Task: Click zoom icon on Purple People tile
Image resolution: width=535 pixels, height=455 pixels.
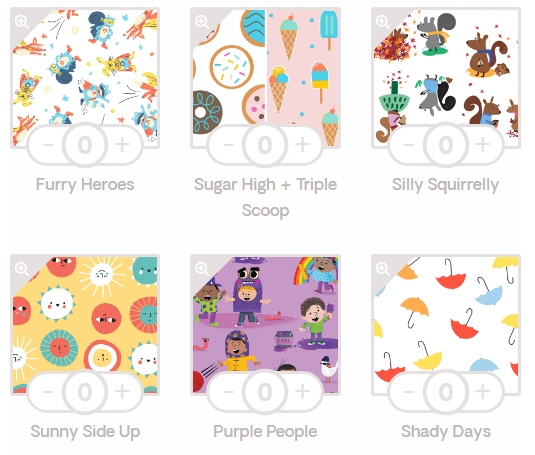Action: click(x=202, y=269)
